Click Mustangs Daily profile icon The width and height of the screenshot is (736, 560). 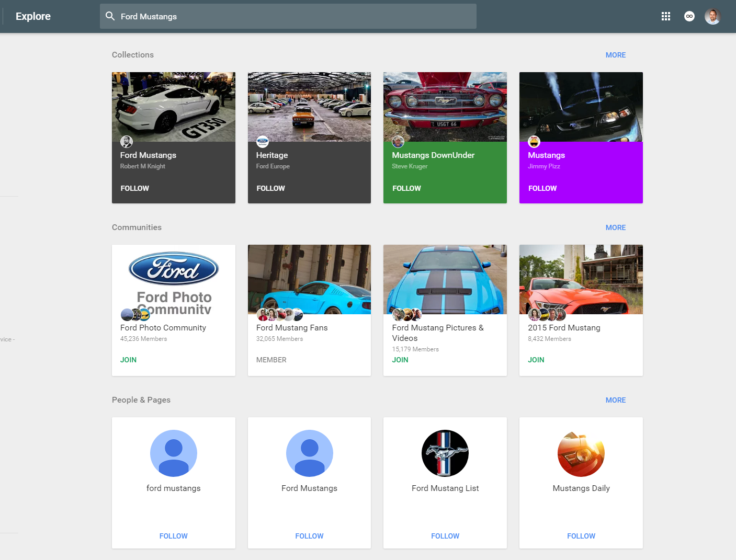[x=581, y=453]
